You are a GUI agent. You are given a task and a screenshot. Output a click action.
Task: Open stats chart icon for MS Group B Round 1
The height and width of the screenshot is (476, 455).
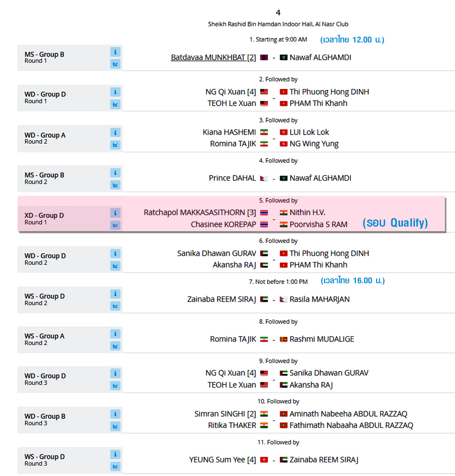115,64
